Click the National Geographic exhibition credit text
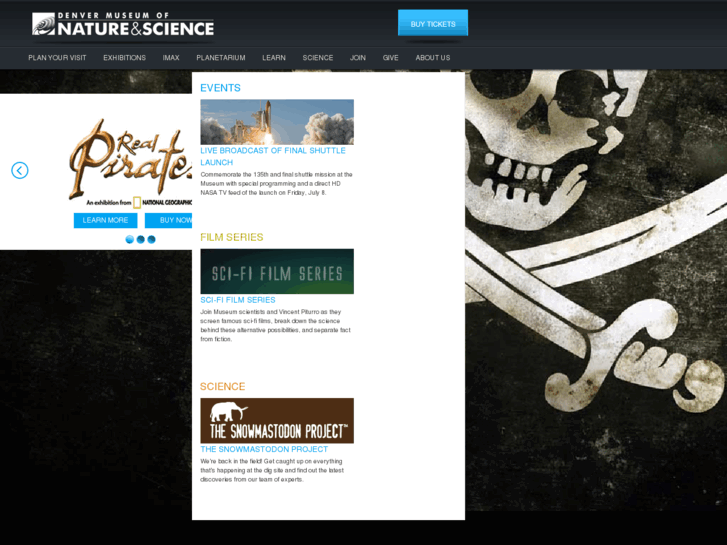Image resolution: width=727 pixels, height=545 pixels. (139, 203)
